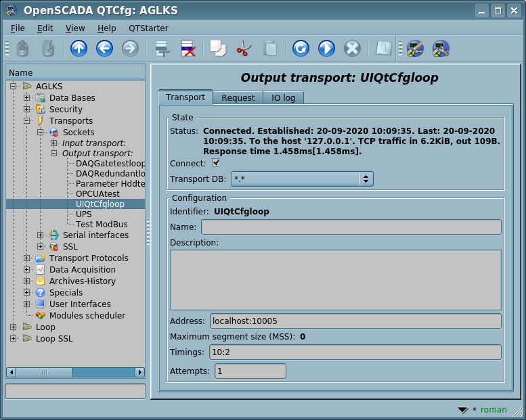Select the Transport tab
The height and width of the screenshot is (420, 526).
click(185, 97)
